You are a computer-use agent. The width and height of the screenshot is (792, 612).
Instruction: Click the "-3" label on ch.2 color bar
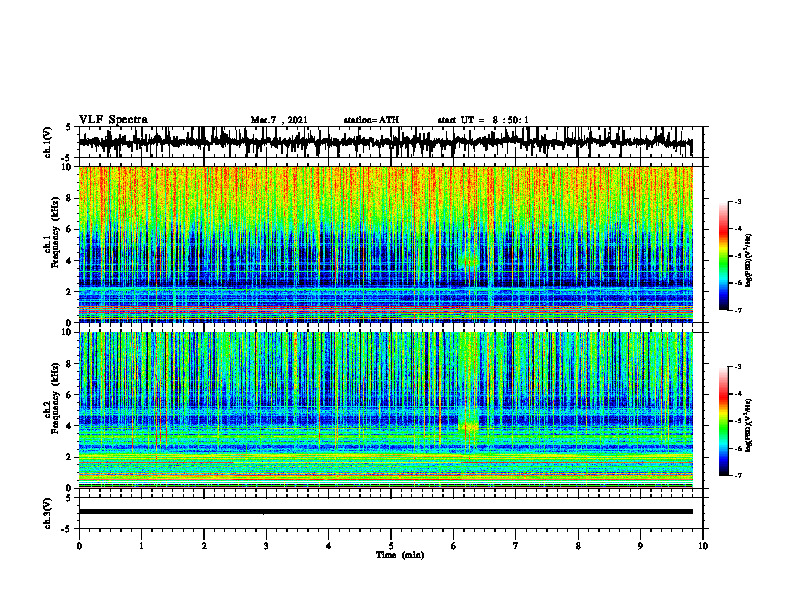click(737, 367)
